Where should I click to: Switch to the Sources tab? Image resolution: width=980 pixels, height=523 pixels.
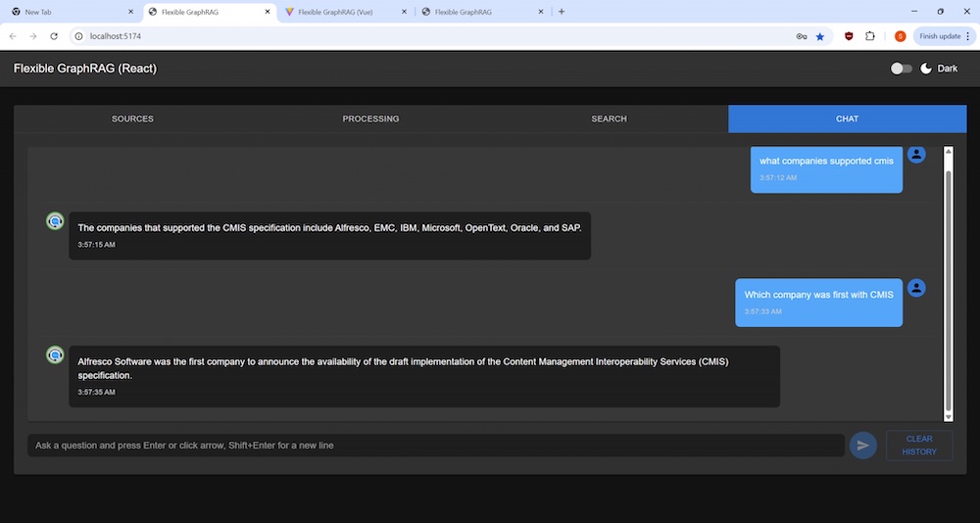[x=132, y=119]
